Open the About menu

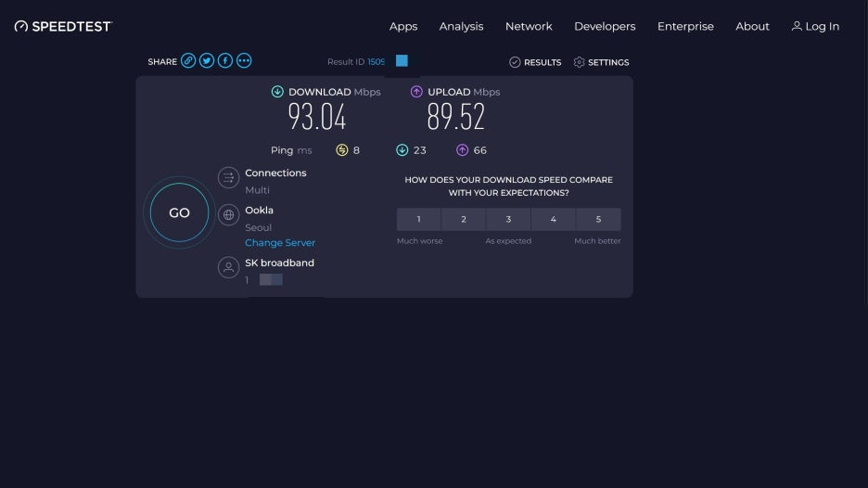(x=752, y=27)
